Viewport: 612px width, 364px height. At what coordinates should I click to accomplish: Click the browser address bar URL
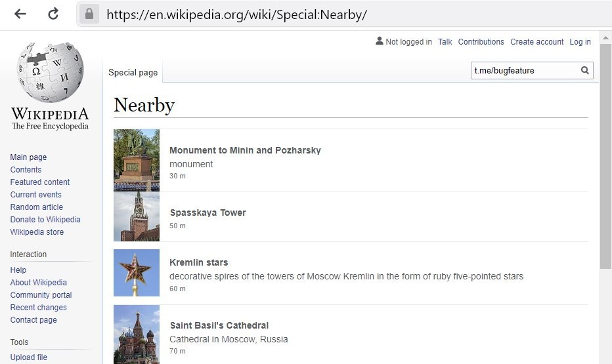(236, 14)
